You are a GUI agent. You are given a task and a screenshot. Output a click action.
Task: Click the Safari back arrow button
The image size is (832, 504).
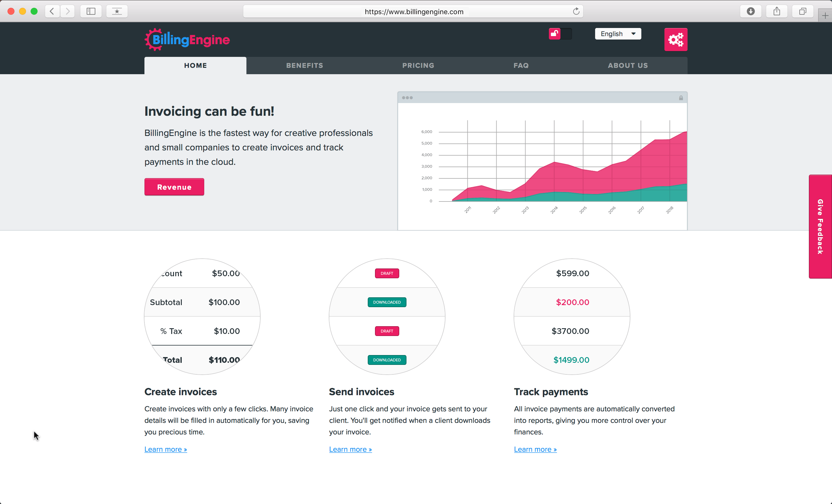point(52,12)
